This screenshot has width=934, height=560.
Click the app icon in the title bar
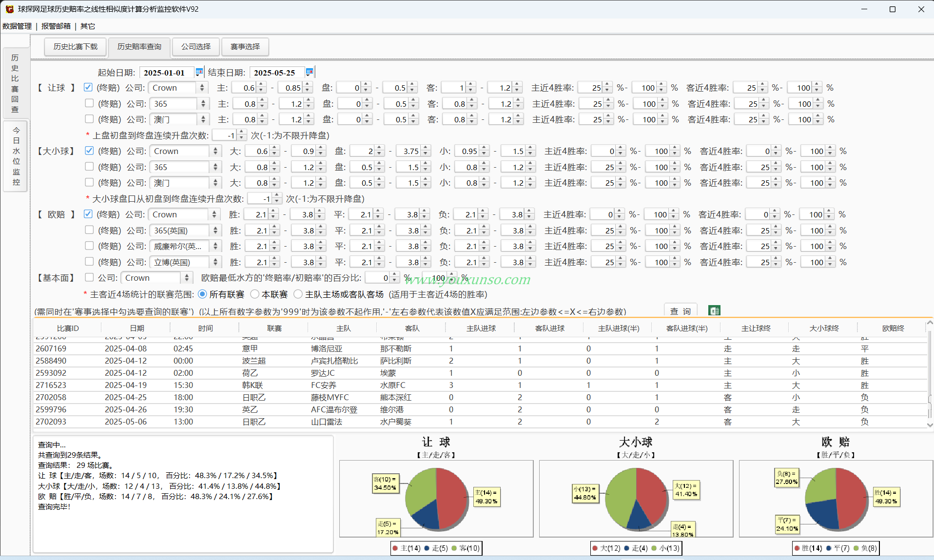tap(9, 9)
